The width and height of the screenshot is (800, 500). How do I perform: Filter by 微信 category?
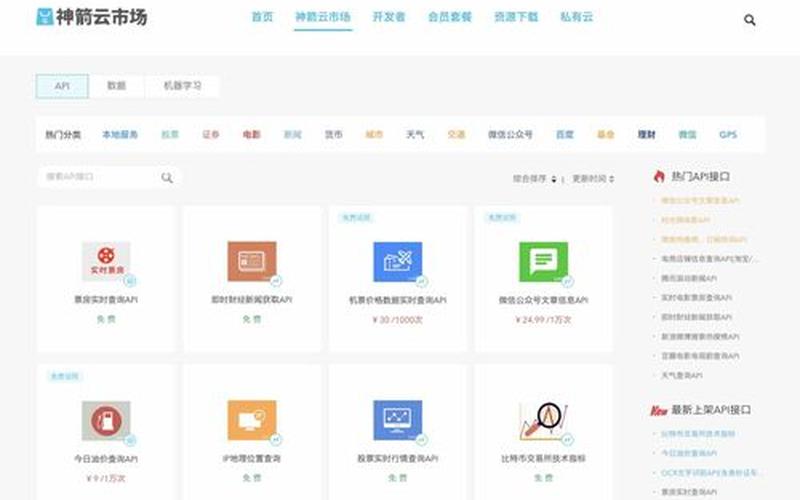pyautogui.click(x=687, y=135)
